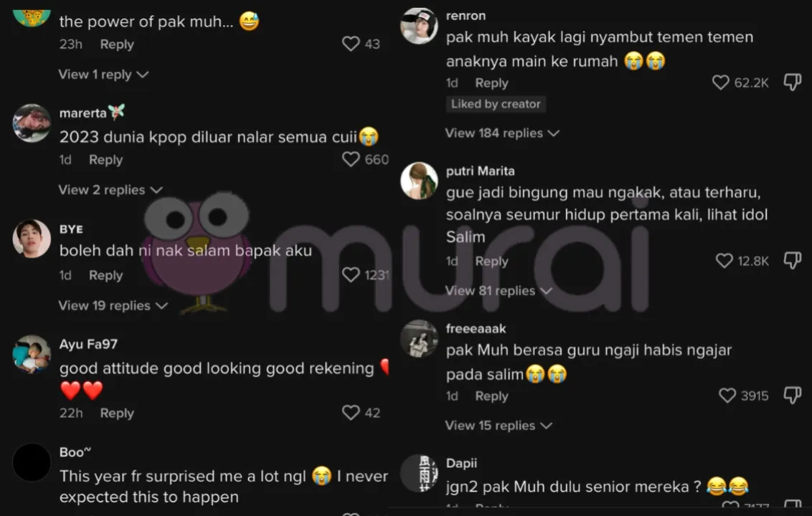Screen dimensions: 812x516
Task: Expand View 184 replies under renron
Action: pyautogui.click(x=502, y=133)
